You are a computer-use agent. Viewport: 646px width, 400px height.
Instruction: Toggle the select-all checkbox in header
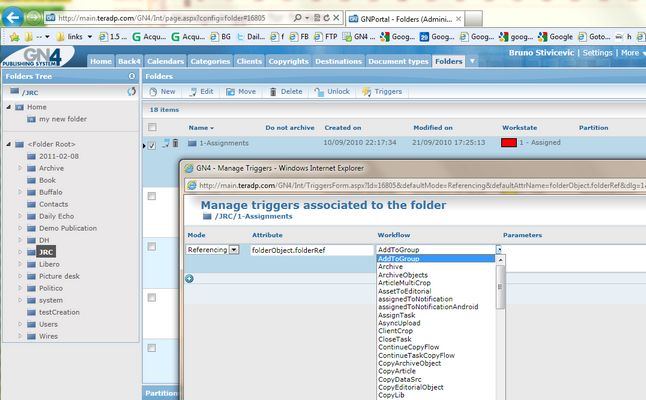[x=152, y=127]
